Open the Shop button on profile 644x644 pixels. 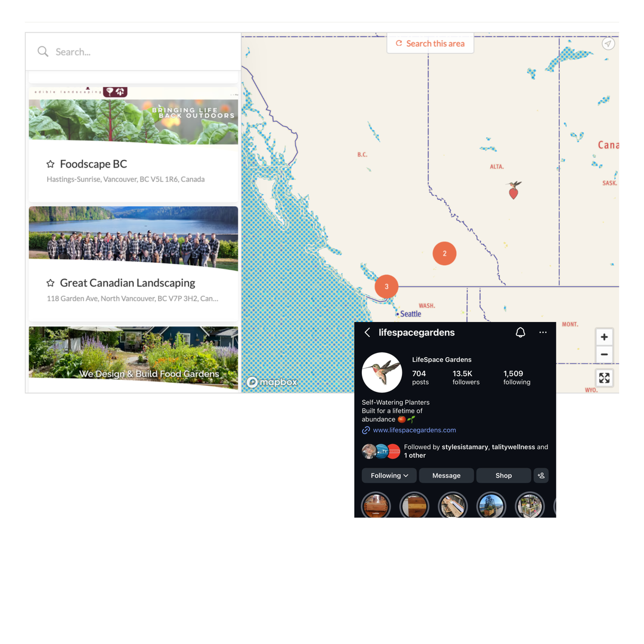[x=503, y=476]
